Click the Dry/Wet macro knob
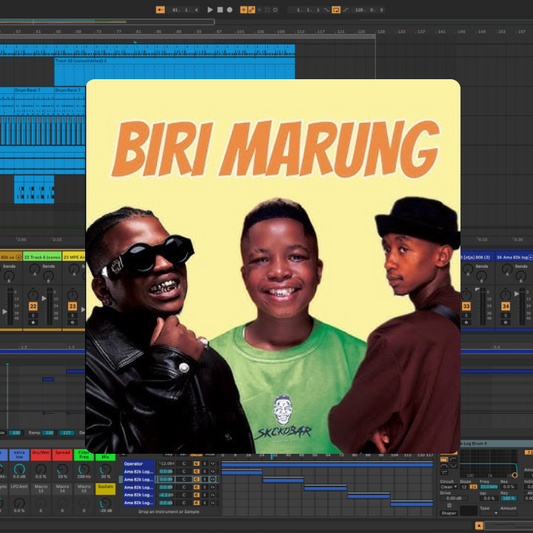The height and width of the screenshot is (533, 533). 41,469
